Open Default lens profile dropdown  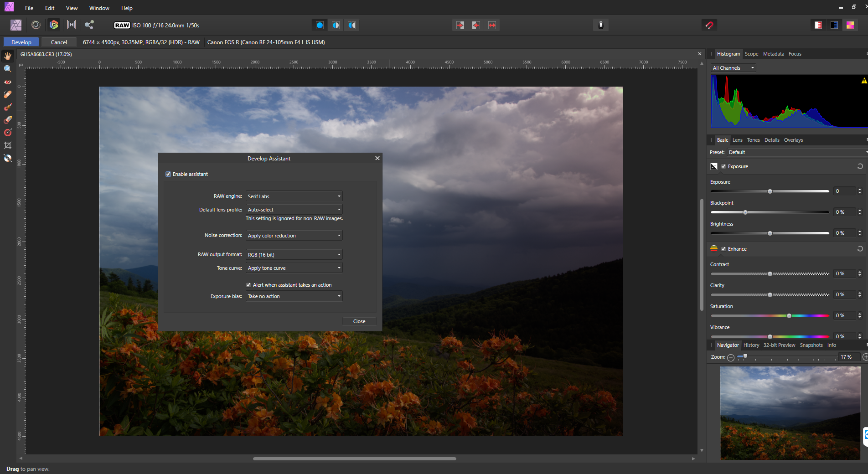294,210
